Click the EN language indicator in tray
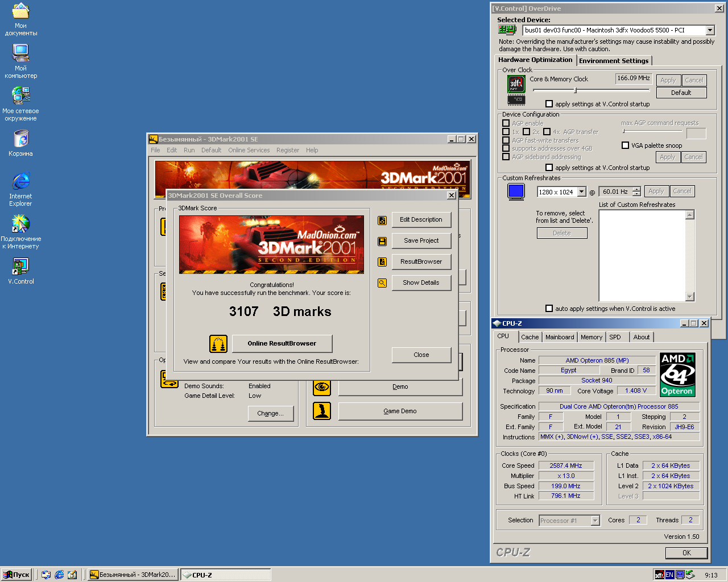Viewport: 728px width, 582px height. [x=669, y=575]
